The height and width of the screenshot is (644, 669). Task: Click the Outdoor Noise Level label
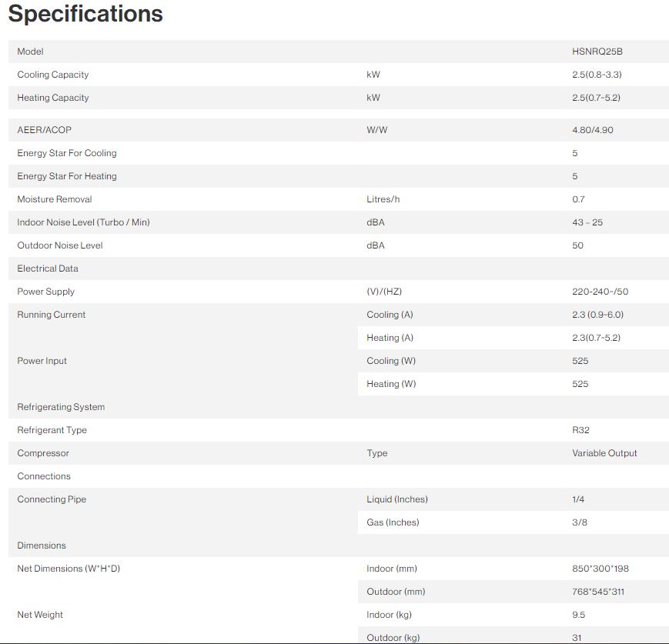click(x=60, y=245)
